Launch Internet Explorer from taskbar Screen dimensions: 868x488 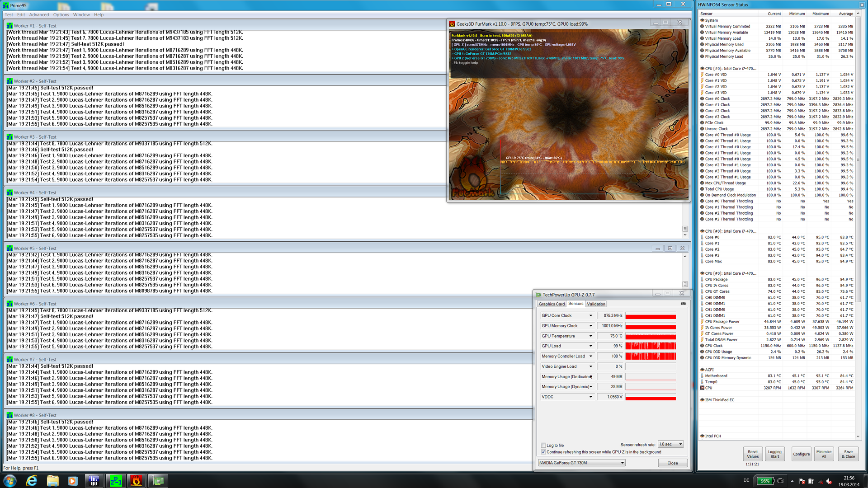[32, 481]
